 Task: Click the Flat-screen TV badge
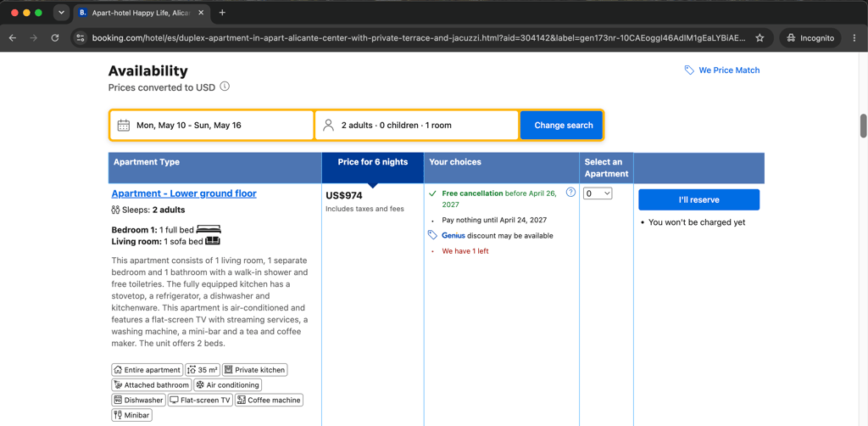[200, 400]
